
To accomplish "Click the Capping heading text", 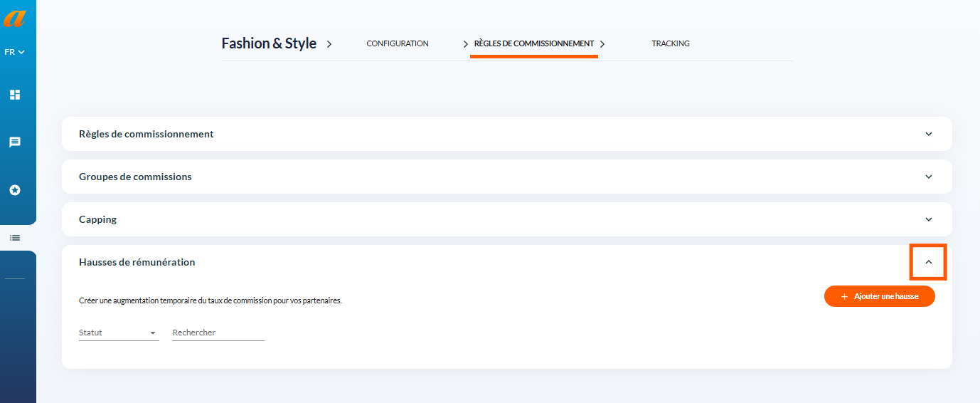I will [98, 219].
